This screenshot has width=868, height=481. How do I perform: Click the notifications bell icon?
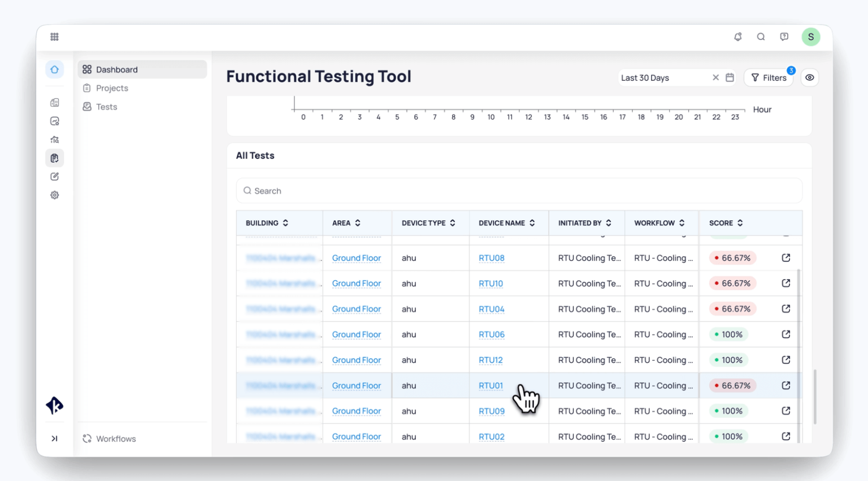[x=737, y=37]
